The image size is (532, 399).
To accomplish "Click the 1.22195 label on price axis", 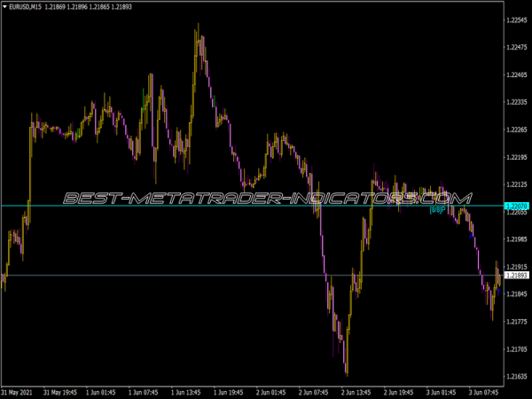I will (x=516, y=157).
